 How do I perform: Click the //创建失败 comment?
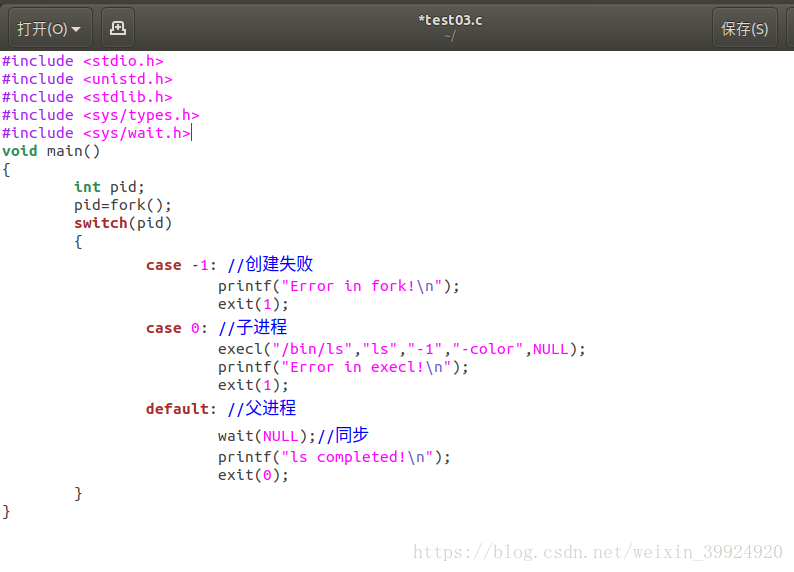pyautogui.click(x=270, y=264)
